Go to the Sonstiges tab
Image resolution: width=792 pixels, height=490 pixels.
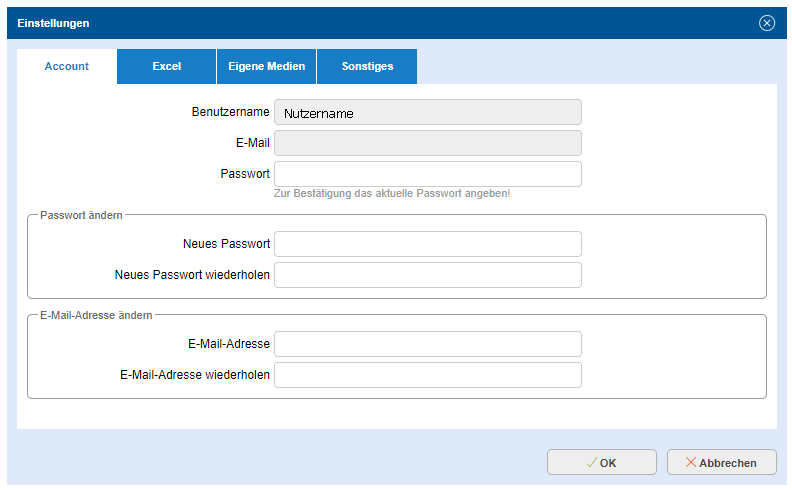367,67
